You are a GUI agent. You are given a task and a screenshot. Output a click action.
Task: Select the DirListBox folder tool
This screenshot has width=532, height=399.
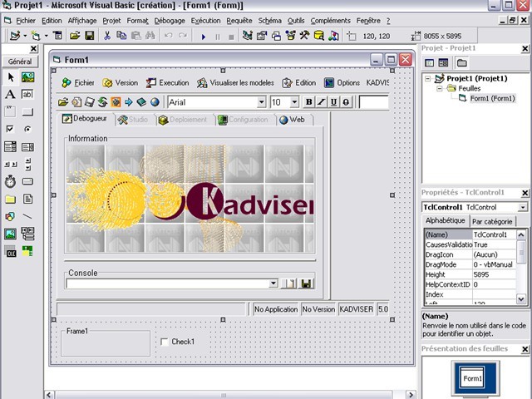pos(11,199)
